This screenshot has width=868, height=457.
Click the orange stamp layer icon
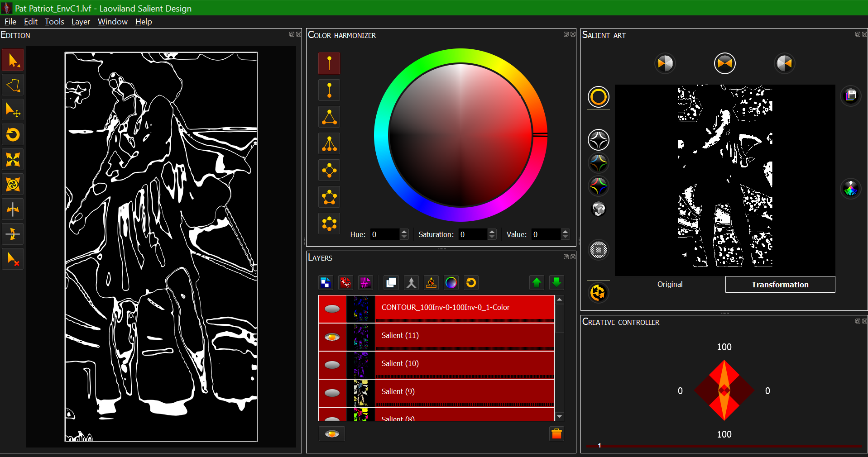point(431,283)
